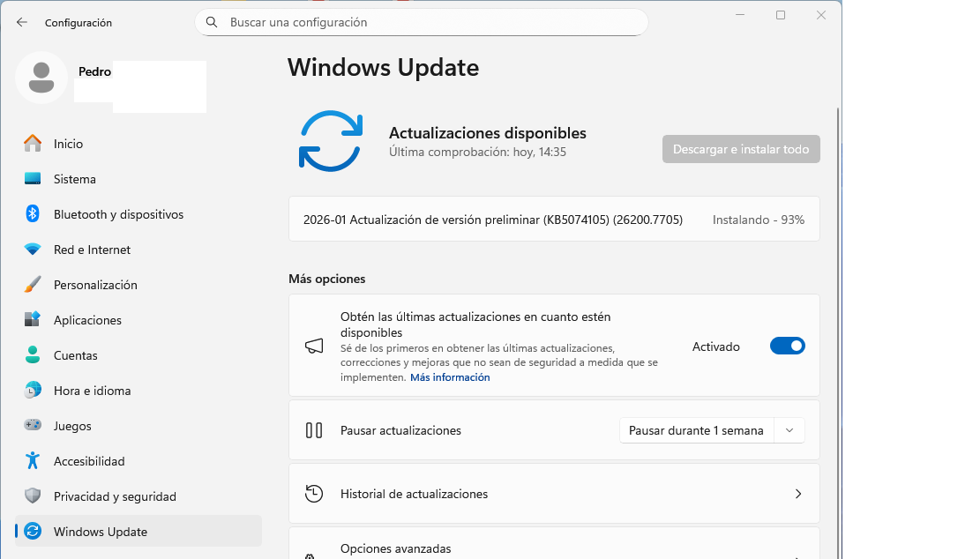Disable the latest updates toggle switch
The width and height of the screenshot is (980, 559).
pos(787,347)
